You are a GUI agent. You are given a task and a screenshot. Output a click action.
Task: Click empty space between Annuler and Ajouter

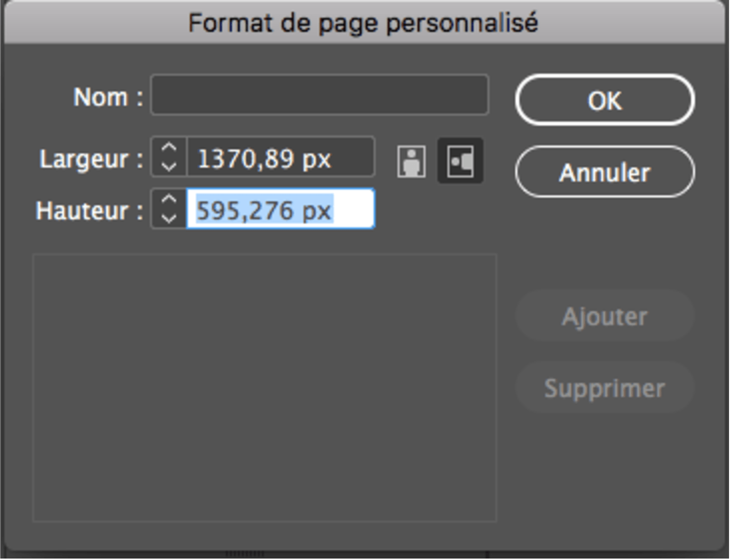click(x=605, y=243)
